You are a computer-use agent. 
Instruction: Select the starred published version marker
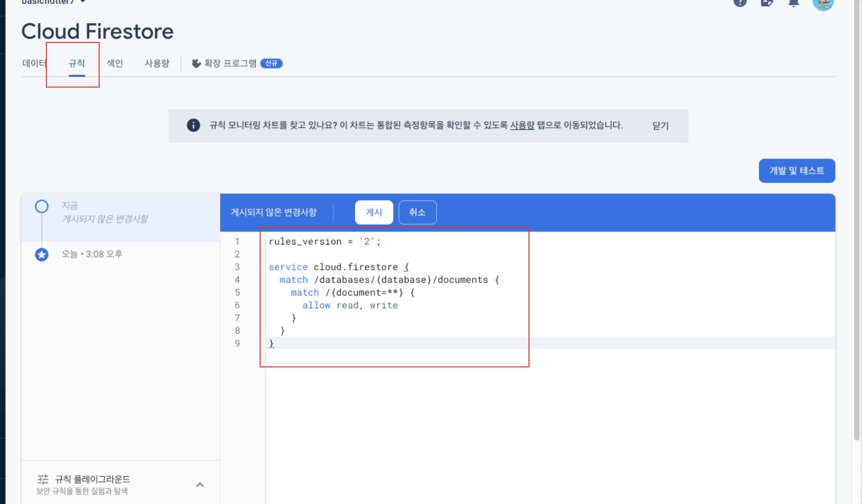click(x=42, y=254)
